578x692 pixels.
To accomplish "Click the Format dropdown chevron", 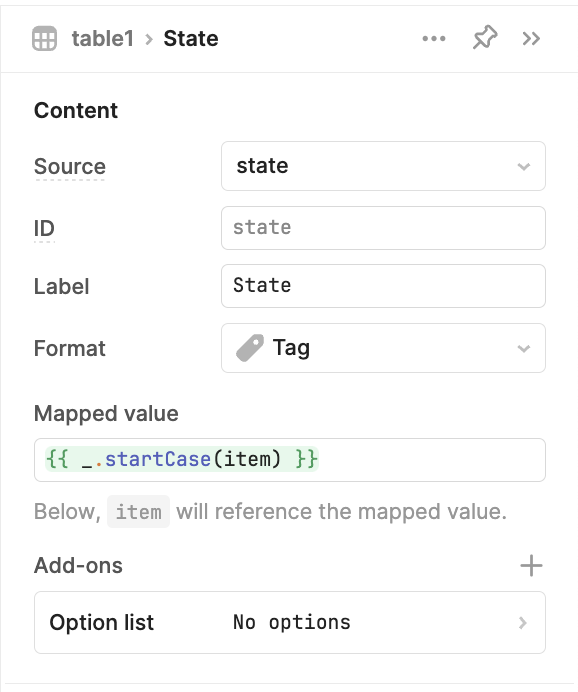I will [524, 348].
